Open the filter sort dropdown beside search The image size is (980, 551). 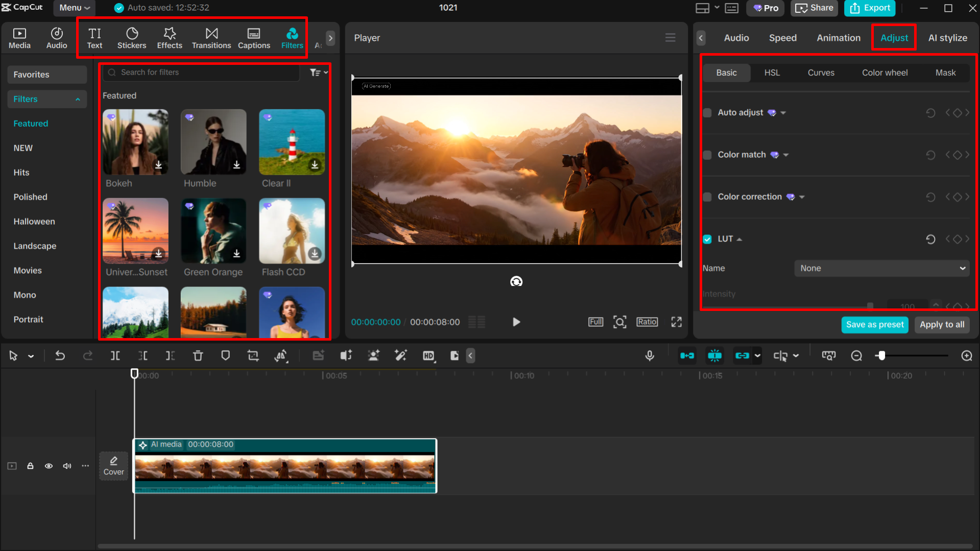coord(318,73)
